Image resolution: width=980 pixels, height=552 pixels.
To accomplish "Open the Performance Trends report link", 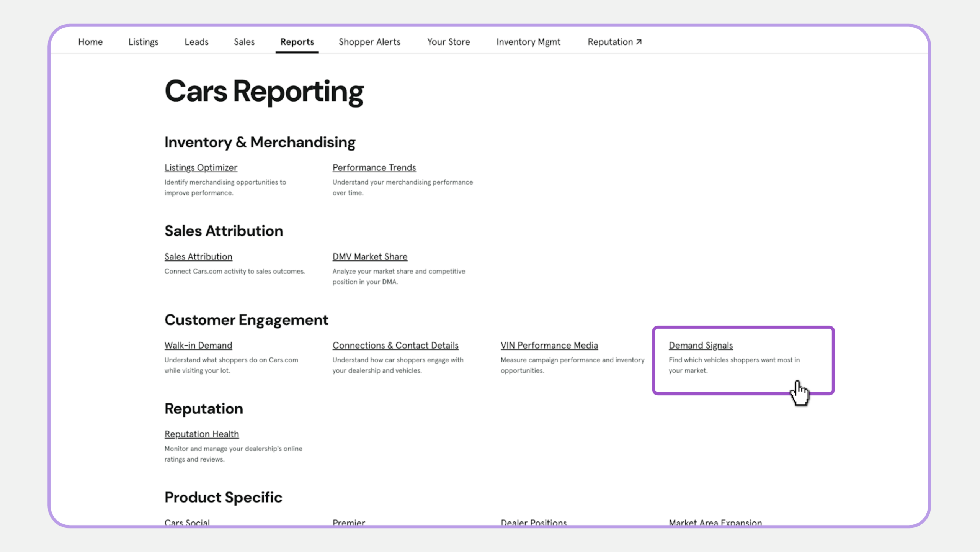I will click(374, 167).
